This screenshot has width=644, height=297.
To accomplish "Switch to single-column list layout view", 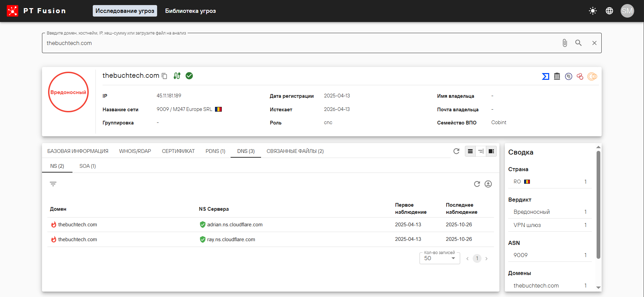I will click(x=470, y=151).
